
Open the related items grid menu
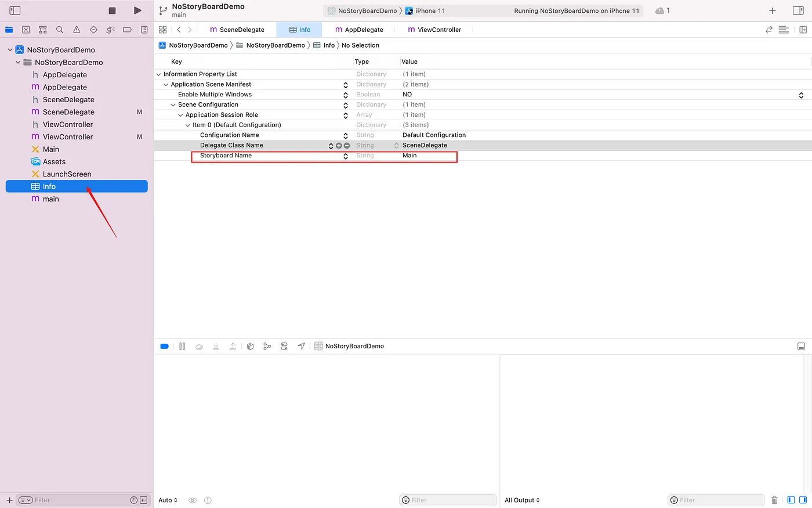tap(162, 30)
